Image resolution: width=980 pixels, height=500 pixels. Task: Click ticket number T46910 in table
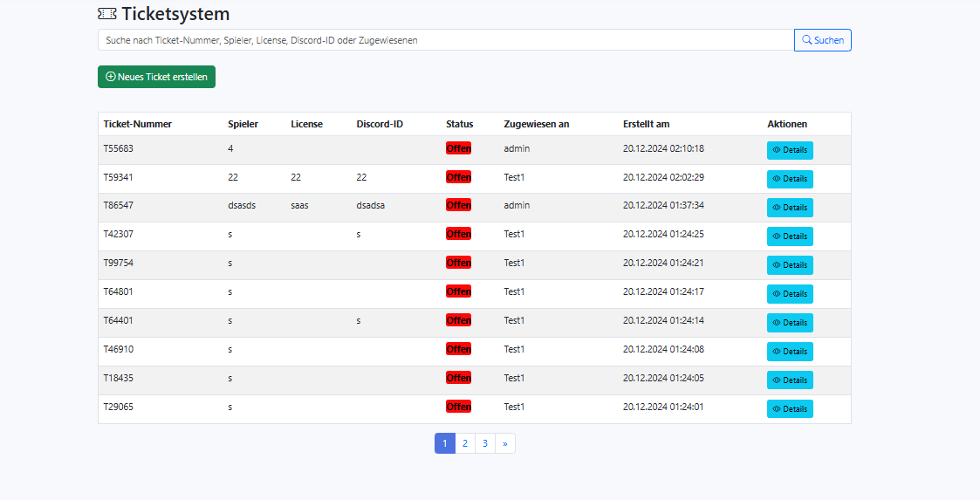[x=119, y=349]
